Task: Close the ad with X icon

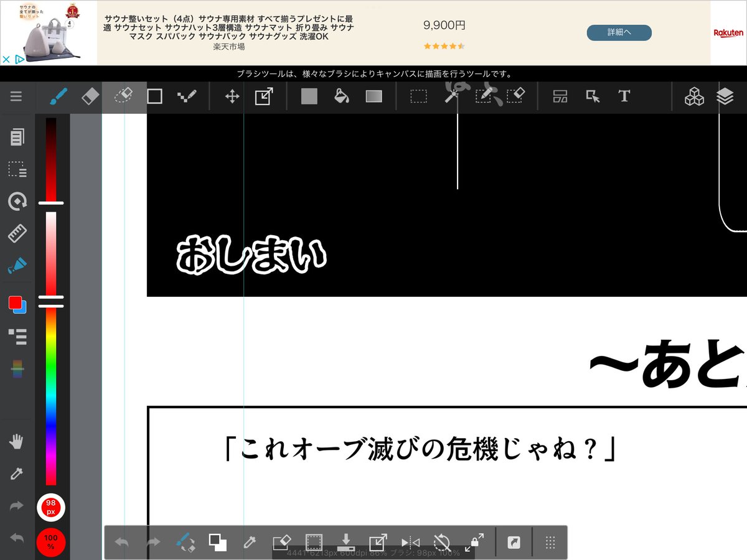Action: click(6, 60)
